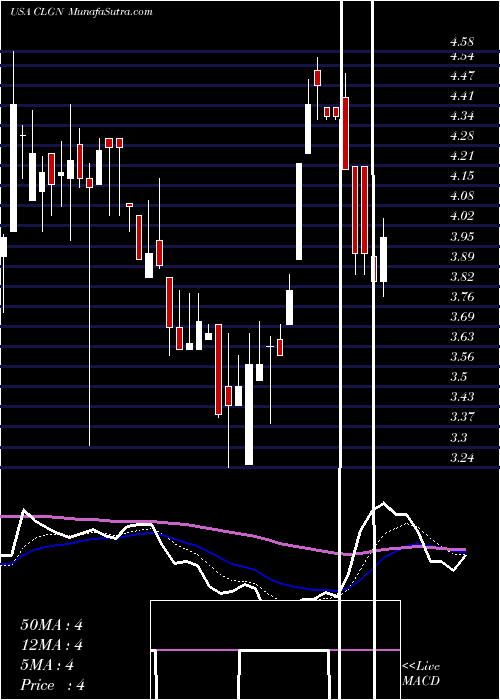Click the last white candle near 3.89
The image size is (500, 700).
click(383, 259)
